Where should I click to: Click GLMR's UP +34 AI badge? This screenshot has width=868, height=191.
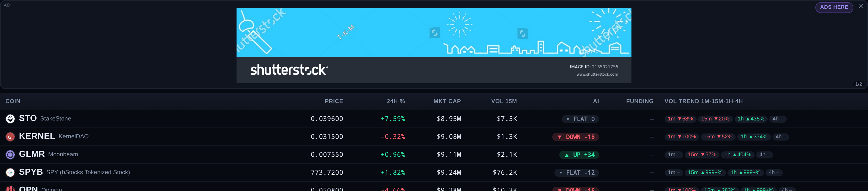pos(579,155)
